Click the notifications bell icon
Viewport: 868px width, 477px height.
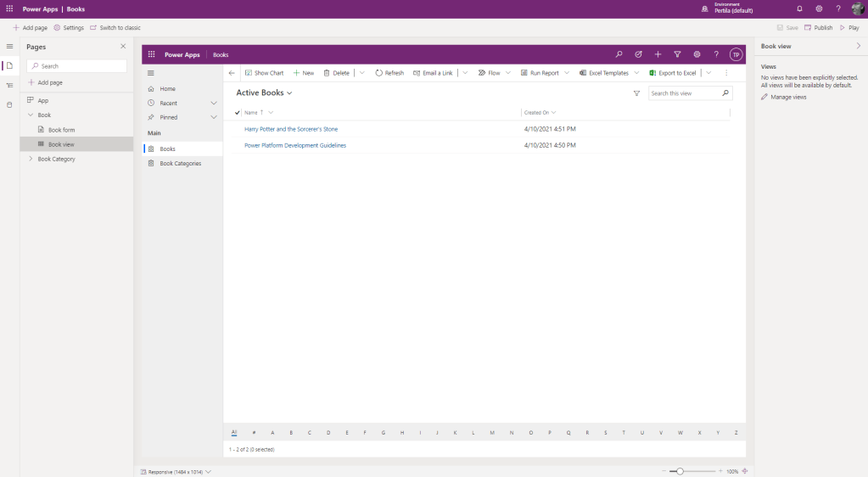click(799, 8)
